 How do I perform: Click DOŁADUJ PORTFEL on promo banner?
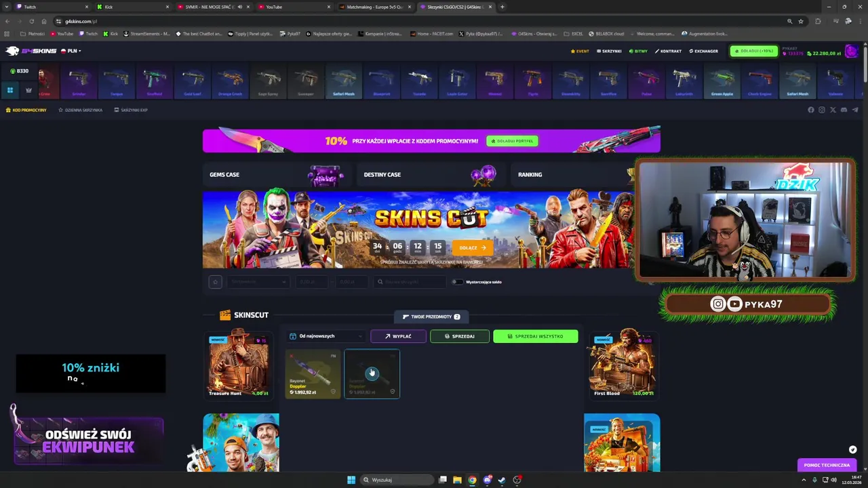(x=512, y=141)
